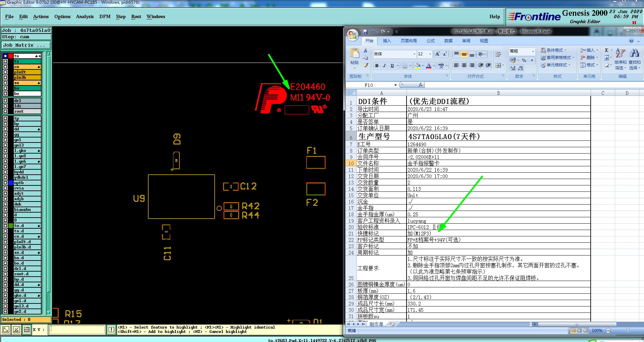Screen dimensions: 644x342
Task: Apply underline formatting in Excel ribbon
Action: tap(392, 66)
